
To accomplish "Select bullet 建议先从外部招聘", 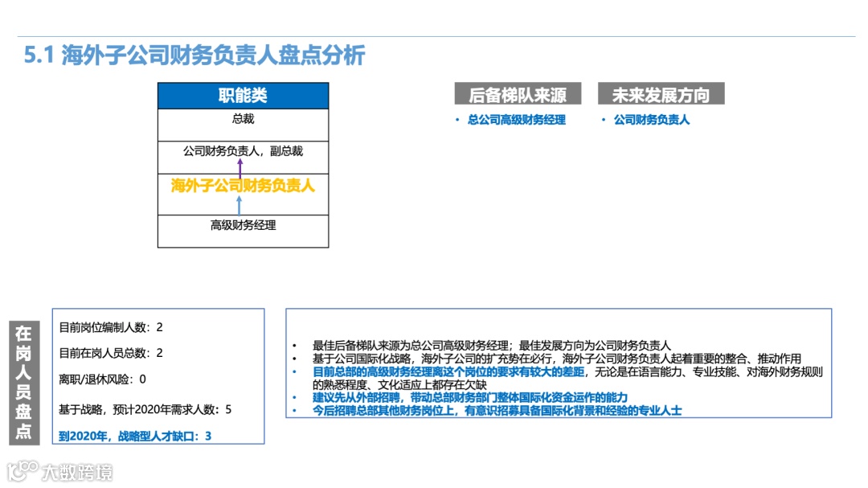I will (x=470, y=397).
